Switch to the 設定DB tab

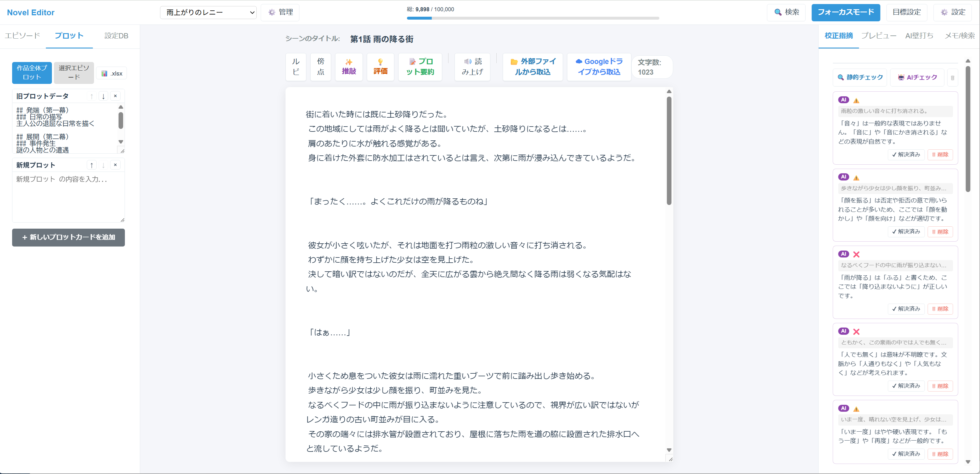click(x=116, y=36)
